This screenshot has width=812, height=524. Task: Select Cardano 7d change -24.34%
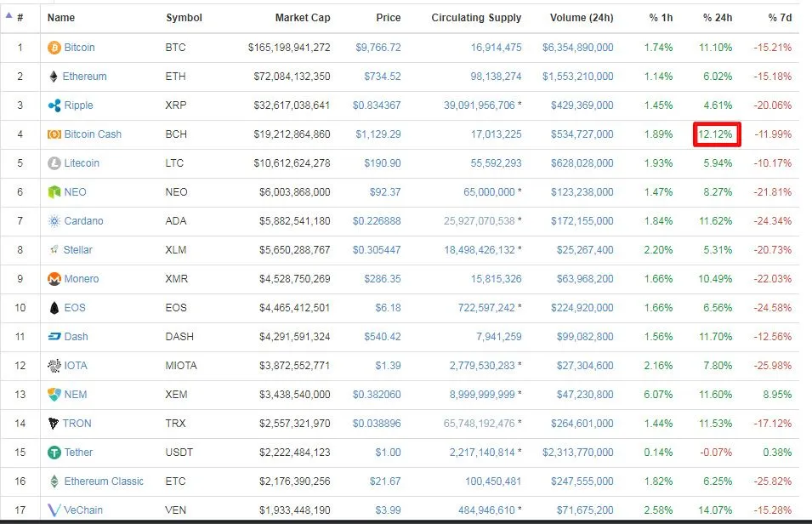pyautogui.click(x=773, y=221)
